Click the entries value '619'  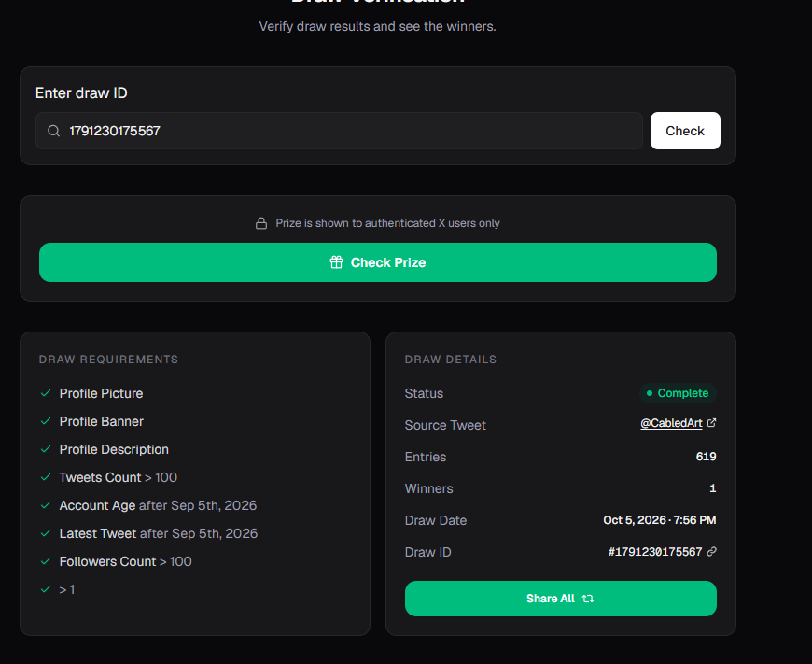[706, 457]
